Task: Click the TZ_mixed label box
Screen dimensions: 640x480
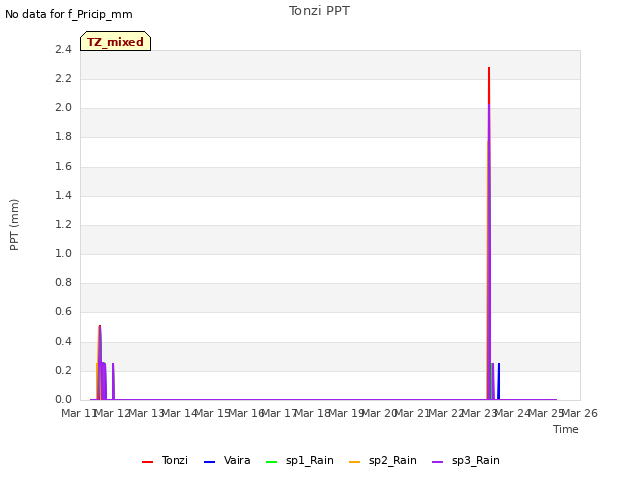Action: (x=116, y=41)
